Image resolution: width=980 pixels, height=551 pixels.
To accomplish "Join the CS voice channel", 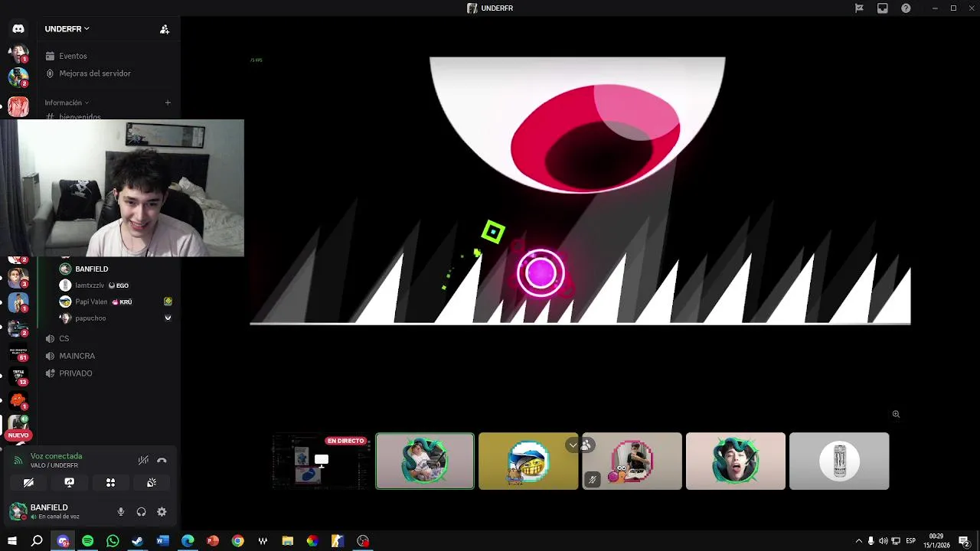I will (x=57, y=338).
